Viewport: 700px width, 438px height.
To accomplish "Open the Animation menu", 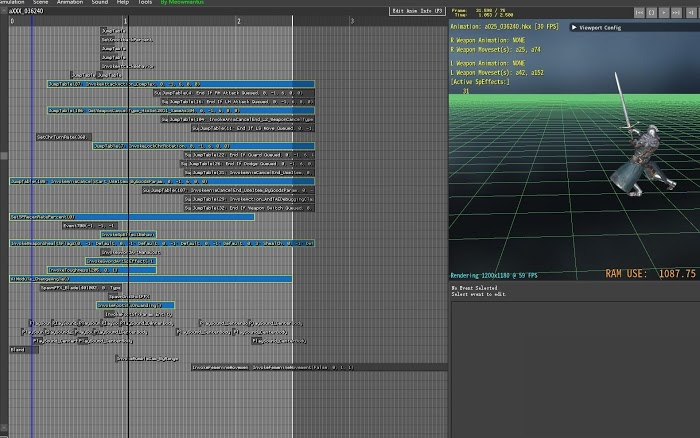I will point(70,2).
